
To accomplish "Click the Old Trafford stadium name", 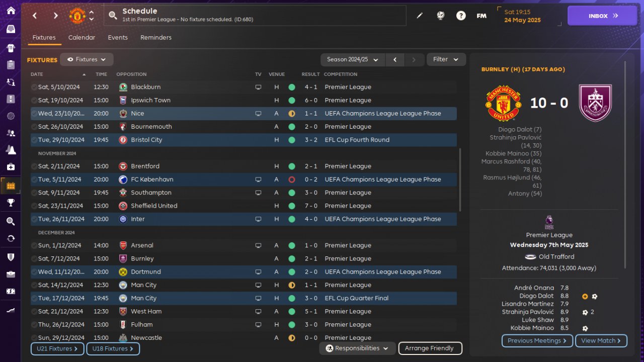I will 556,257.
